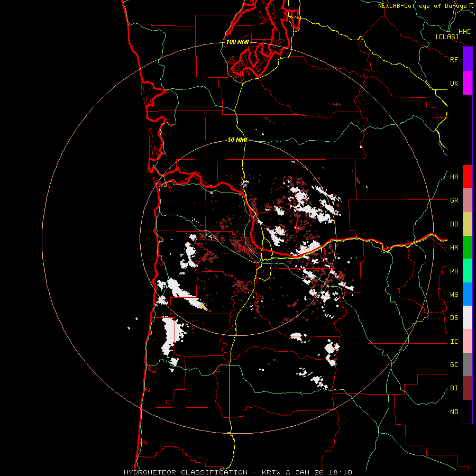Screen dimensions: 476x476
Task: Click the 100 NMI range ring label
Action: click(237, 42)
